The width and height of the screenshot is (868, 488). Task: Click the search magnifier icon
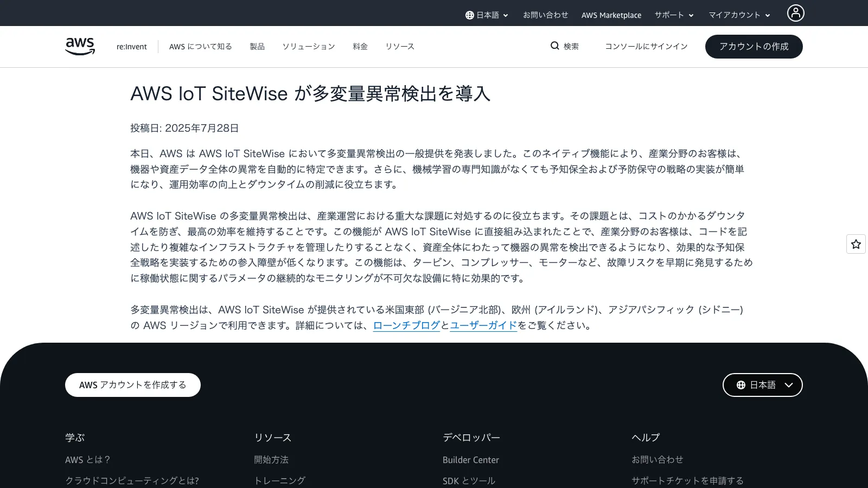coord(554,46)
